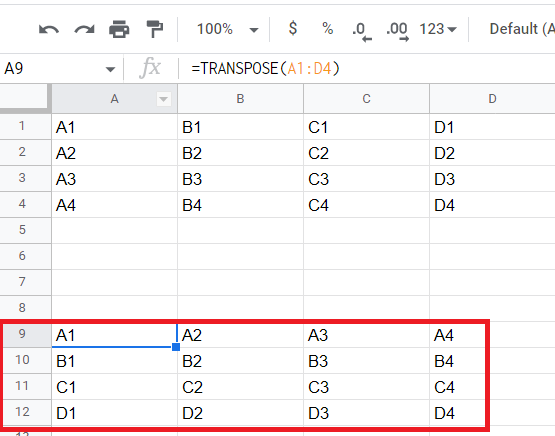Viewport: 555px width, 436px height.
Task: Click cell containing A4 in row 4
Action: tap(114, 205)
